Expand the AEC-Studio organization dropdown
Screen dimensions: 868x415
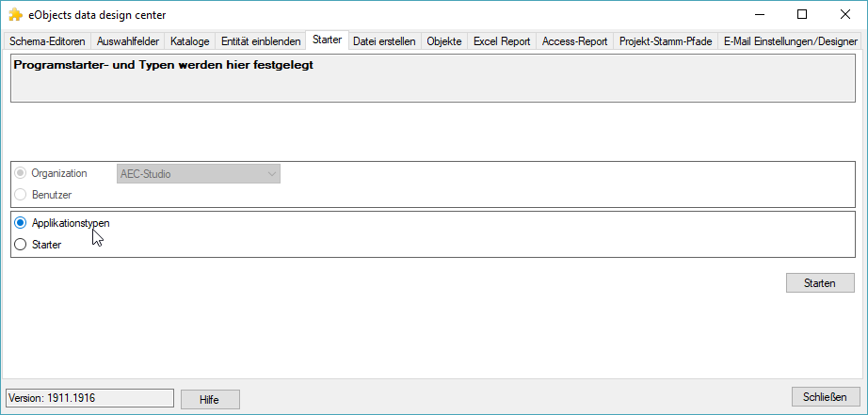(199, 174)
